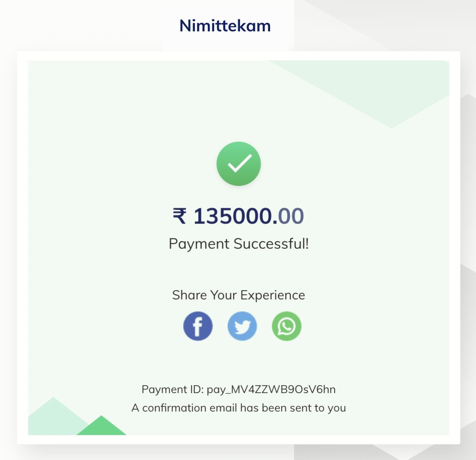The width and height of the screenshot is (476, 460).
Task: Share the payment on Facebook
Action: (x=198, y=326)
